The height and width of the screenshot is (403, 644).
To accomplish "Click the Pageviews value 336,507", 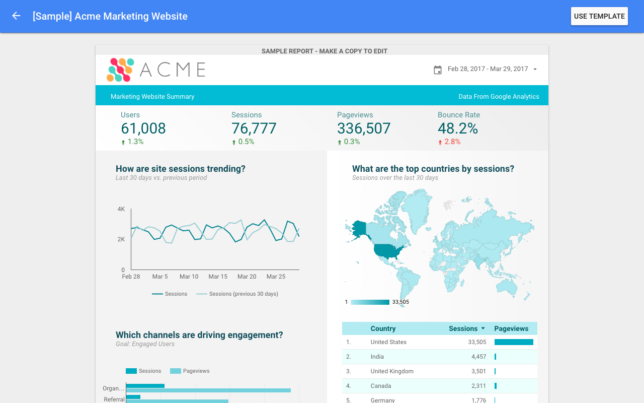I will pyautogui.click(x=363, y=129).
